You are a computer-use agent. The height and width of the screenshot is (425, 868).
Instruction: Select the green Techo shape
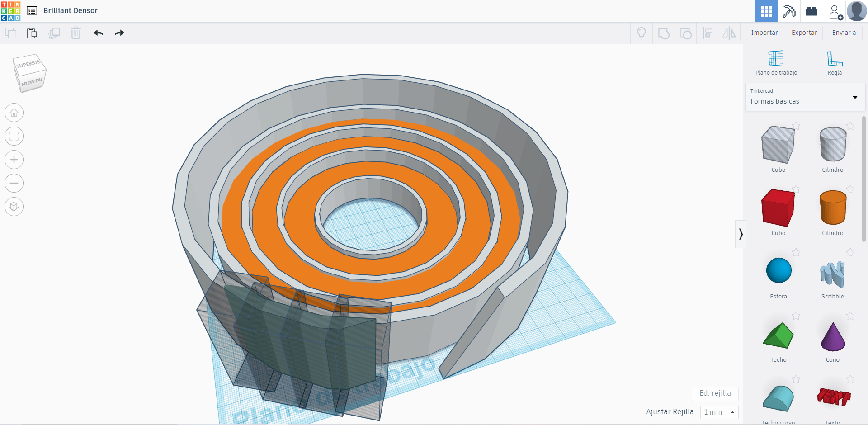tap(778, 335)
